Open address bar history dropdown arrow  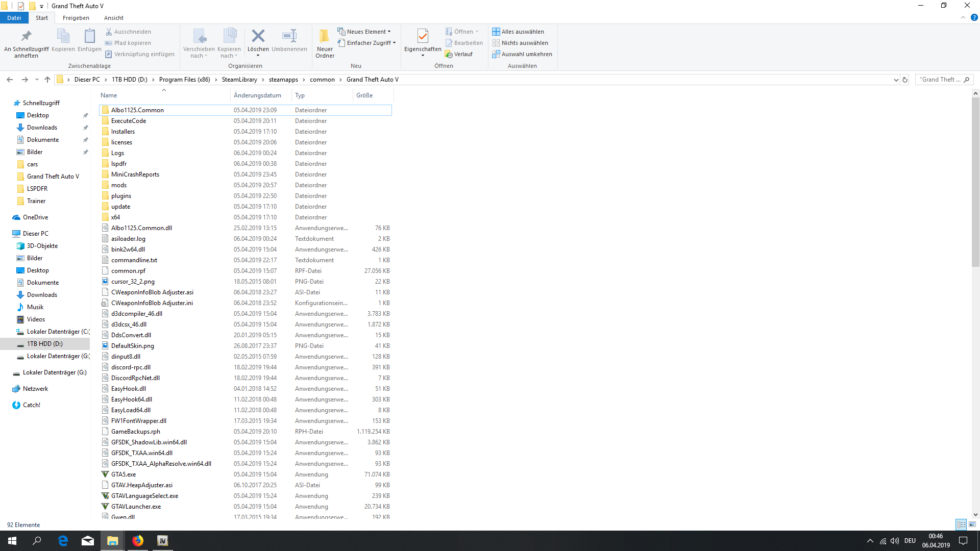(x=896, y=80)
